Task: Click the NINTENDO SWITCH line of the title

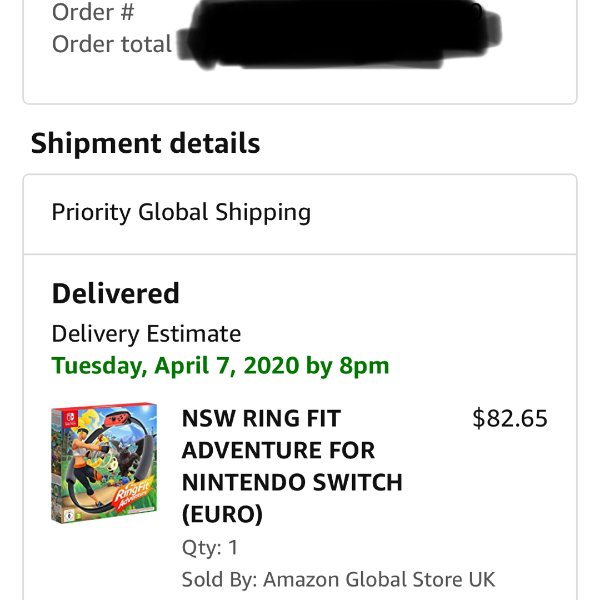Action: (x=292, y=482)
